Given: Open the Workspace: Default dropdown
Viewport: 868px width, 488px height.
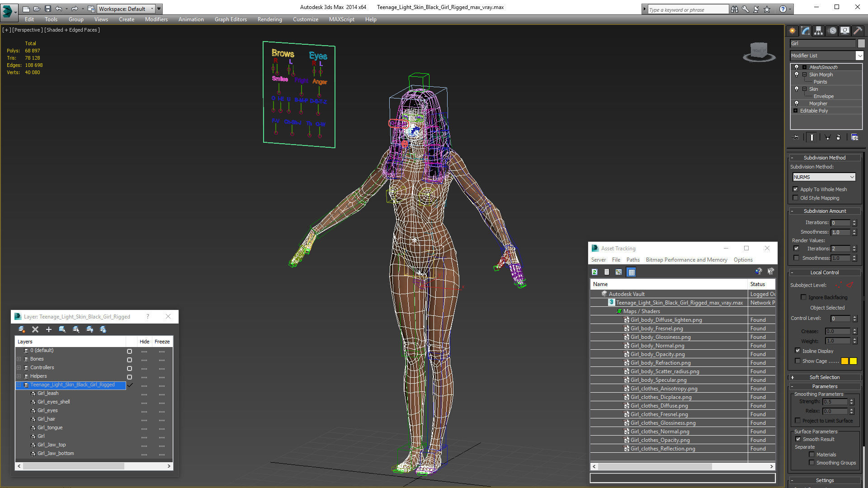Looking at the screenshot, I should click(x=126, y=9).
